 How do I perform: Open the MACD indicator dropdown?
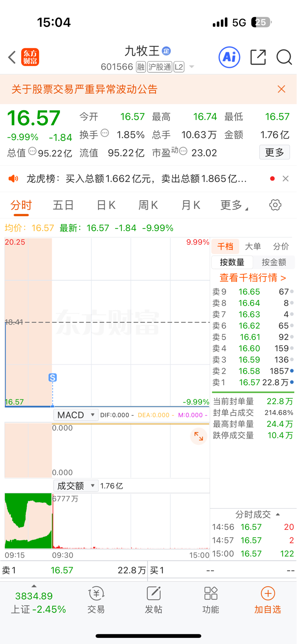click(x=76, y=415)
